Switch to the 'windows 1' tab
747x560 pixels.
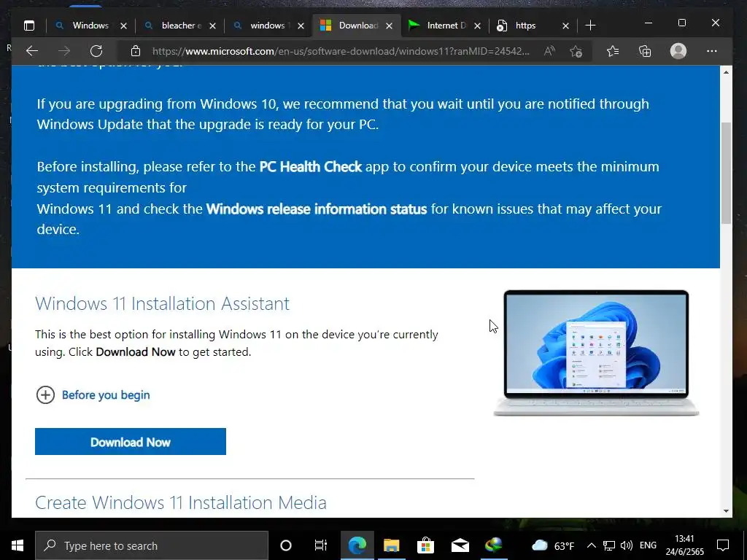click(x=269, y=26)
